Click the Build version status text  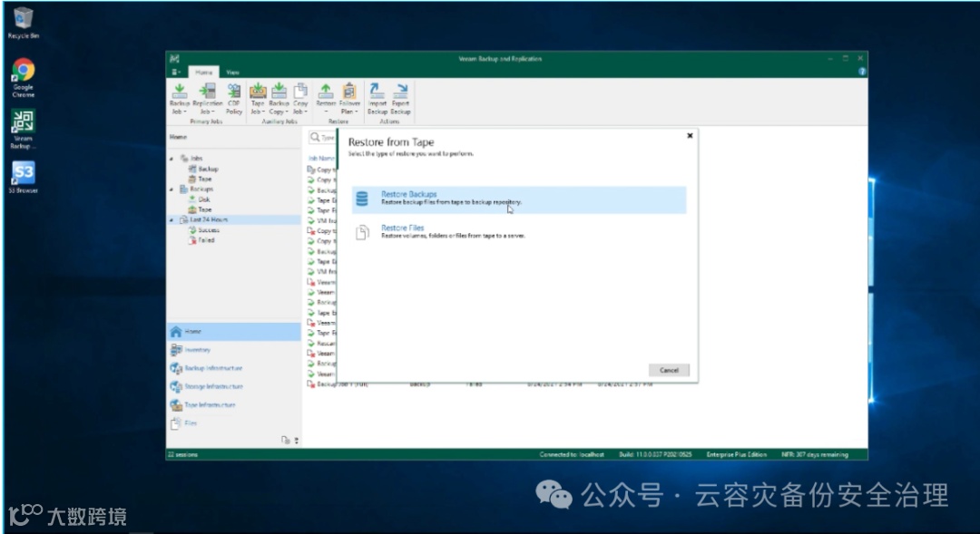[656, 455]
